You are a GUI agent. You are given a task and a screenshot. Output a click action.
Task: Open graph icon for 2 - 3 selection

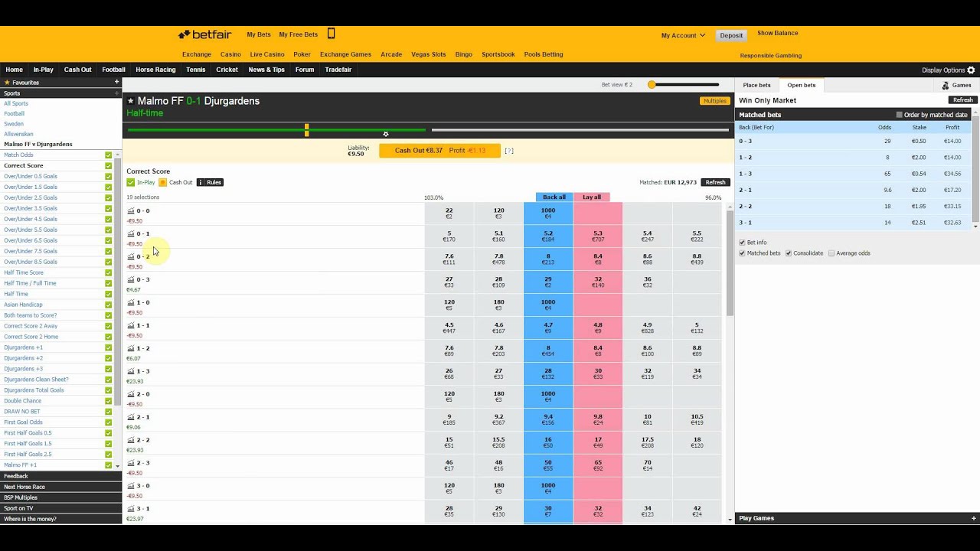click(x=131, y=463)
